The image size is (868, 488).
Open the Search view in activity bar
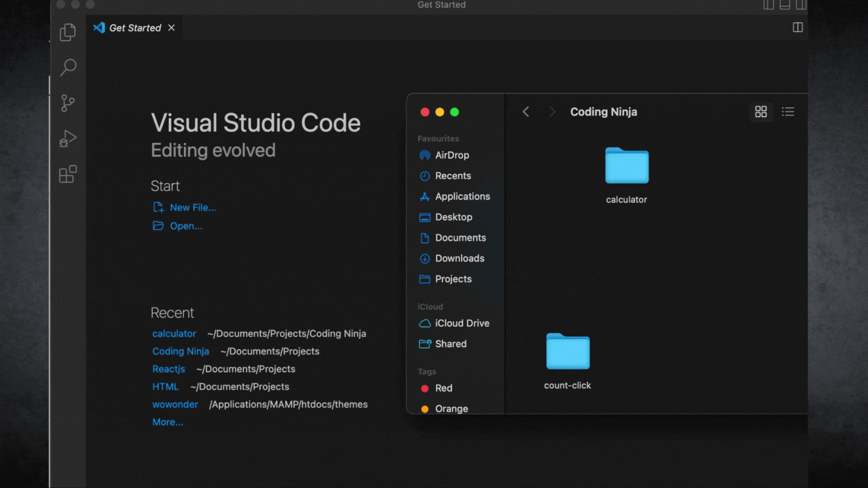click(68, 67)
